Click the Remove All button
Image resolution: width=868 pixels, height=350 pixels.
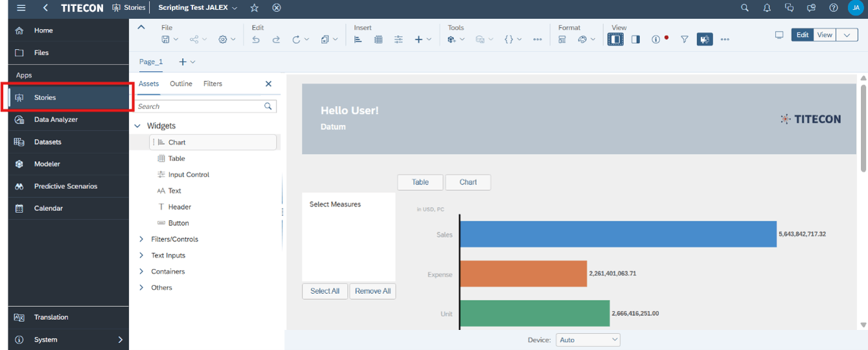tap(372, 291)
